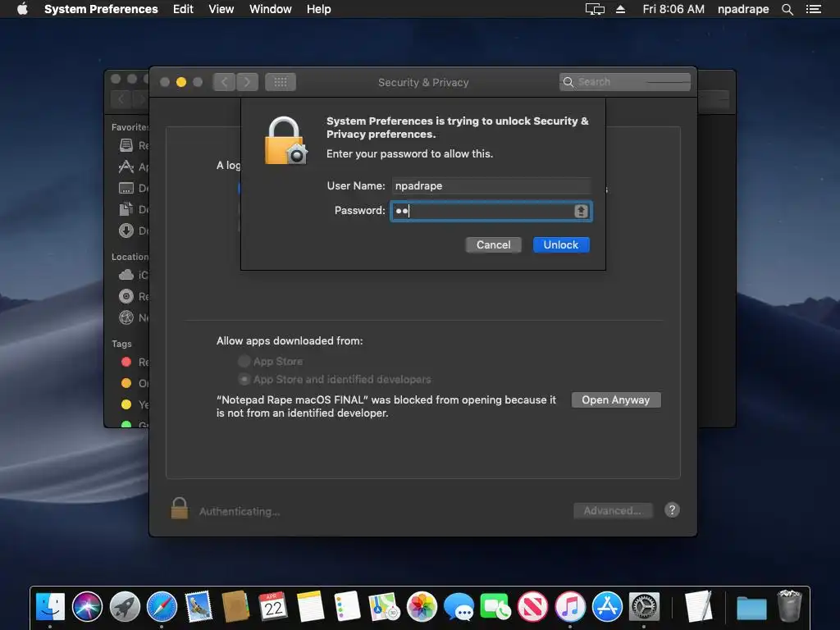Open Remote Disc in the Finder sidebar
Viewport: 840px width, 630px height.
pos(133,296)
